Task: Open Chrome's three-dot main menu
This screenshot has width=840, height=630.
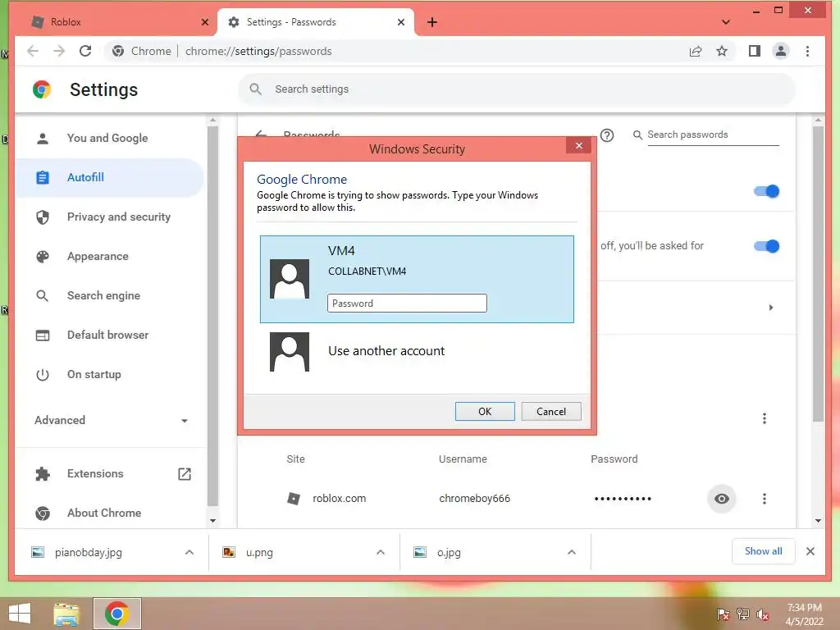Action: coord(807,51)
